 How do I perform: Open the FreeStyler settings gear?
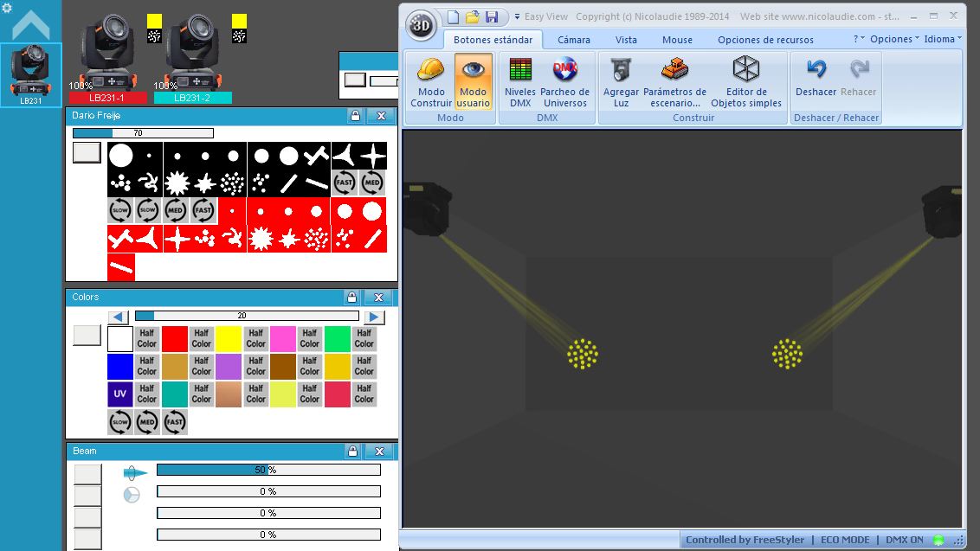pos(7,8)
